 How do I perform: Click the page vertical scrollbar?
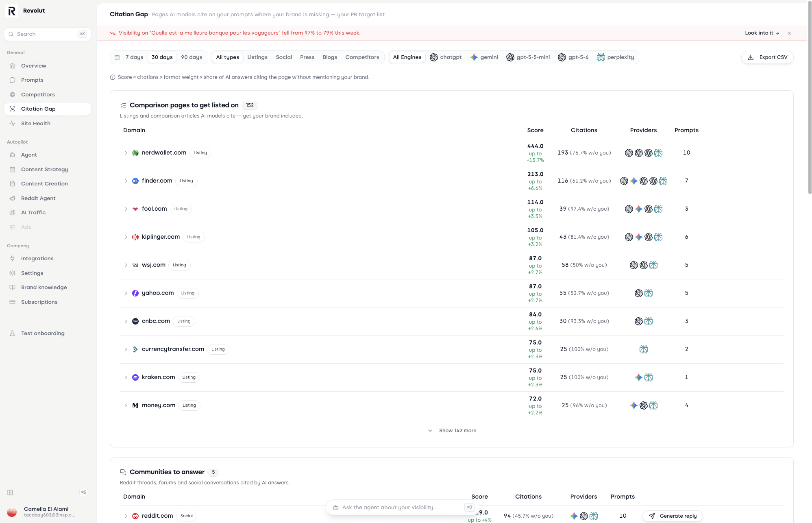tap(810, 98)
